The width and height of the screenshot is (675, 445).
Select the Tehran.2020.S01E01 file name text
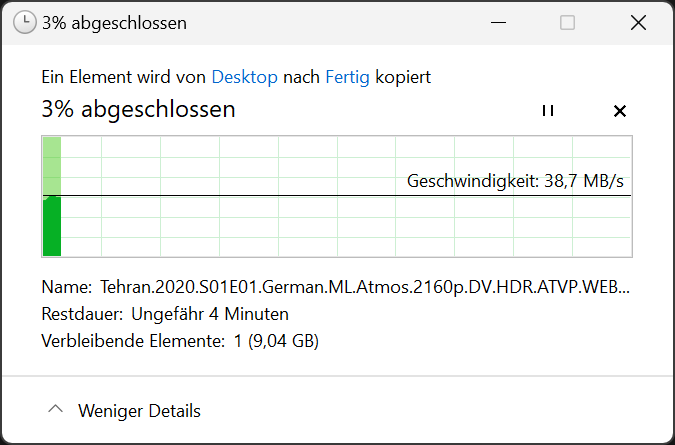pyautogui.click(x=365, y=287)
